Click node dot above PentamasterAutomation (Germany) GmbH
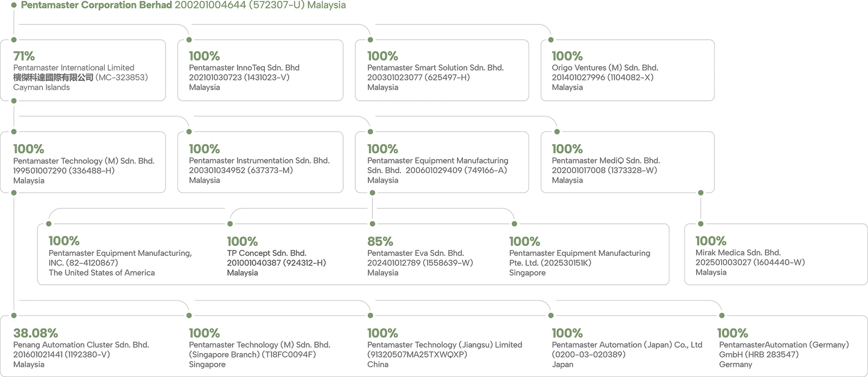 [x=722, y=316]
